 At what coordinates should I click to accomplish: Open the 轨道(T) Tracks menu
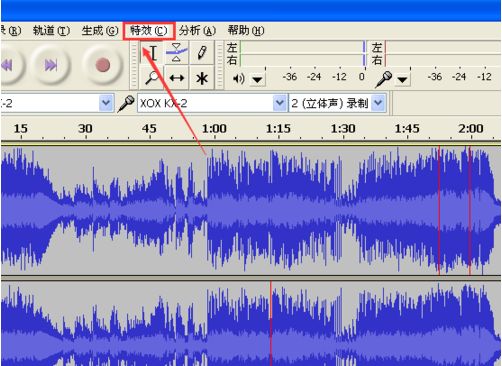[51, 31]
